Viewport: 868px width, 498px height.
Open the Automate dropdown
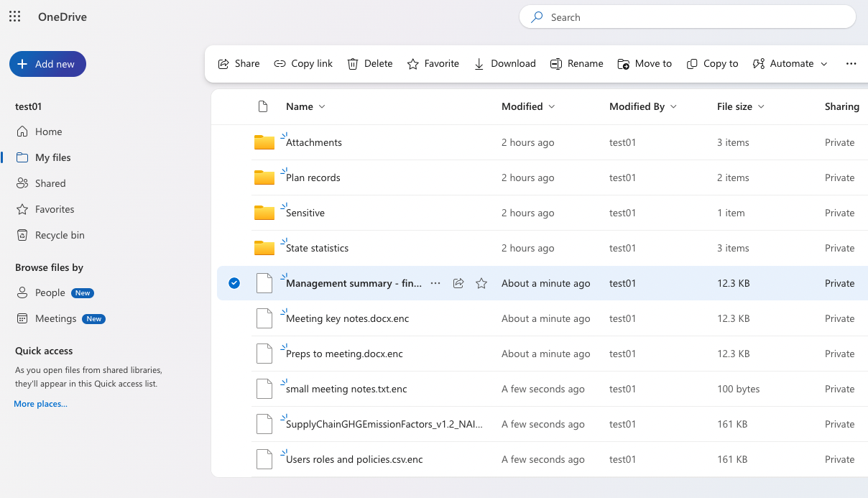tap(790, 63)
